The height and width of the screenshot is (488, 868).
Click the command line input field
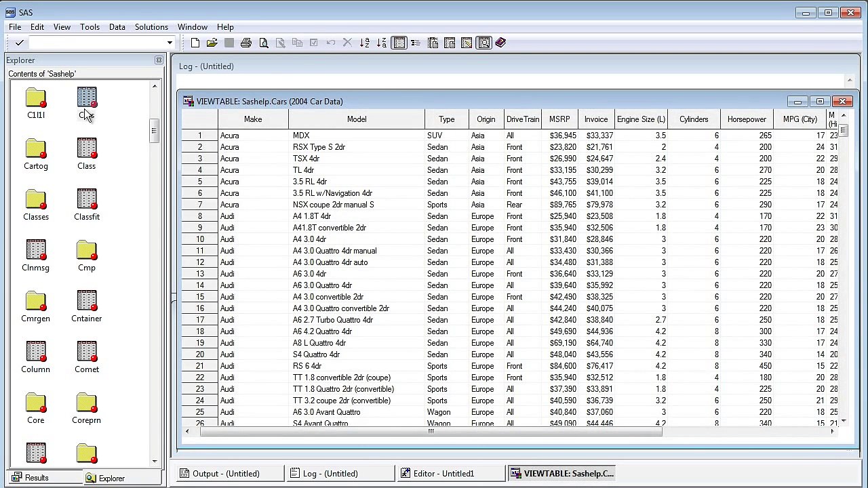(x=97, y=43)
